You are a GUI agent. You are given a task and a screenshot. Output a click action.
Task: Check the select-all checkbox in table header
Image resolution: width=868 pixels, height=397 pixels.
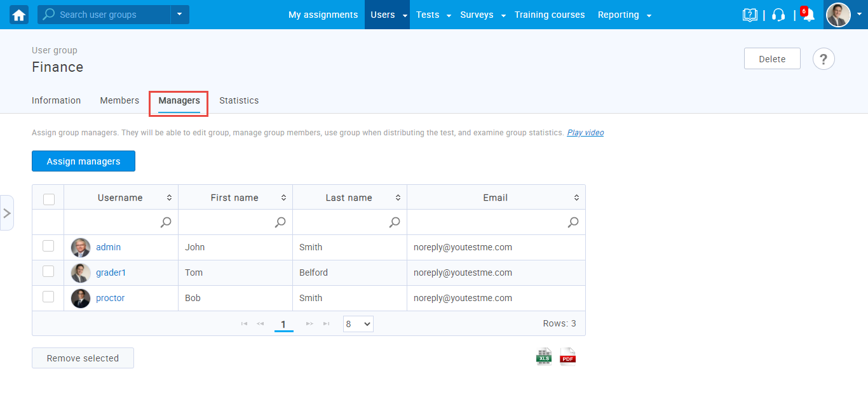coord(49,199)
